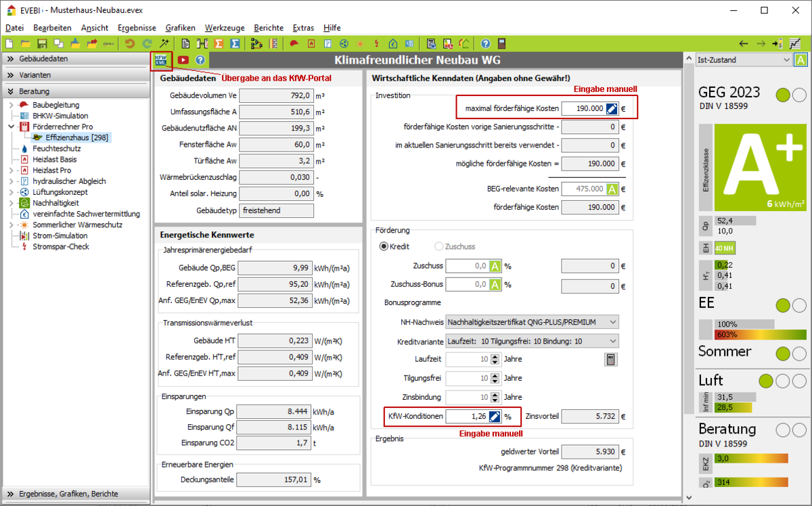This screenshot has height=506, width=812.
Task: Expand the Baubegleitung tree node
Action: (12, 105)
